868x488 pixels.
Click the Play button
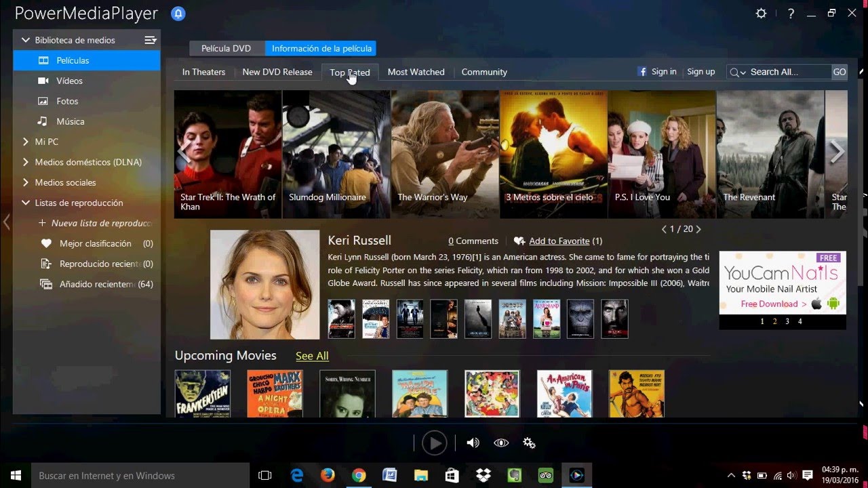434,443
